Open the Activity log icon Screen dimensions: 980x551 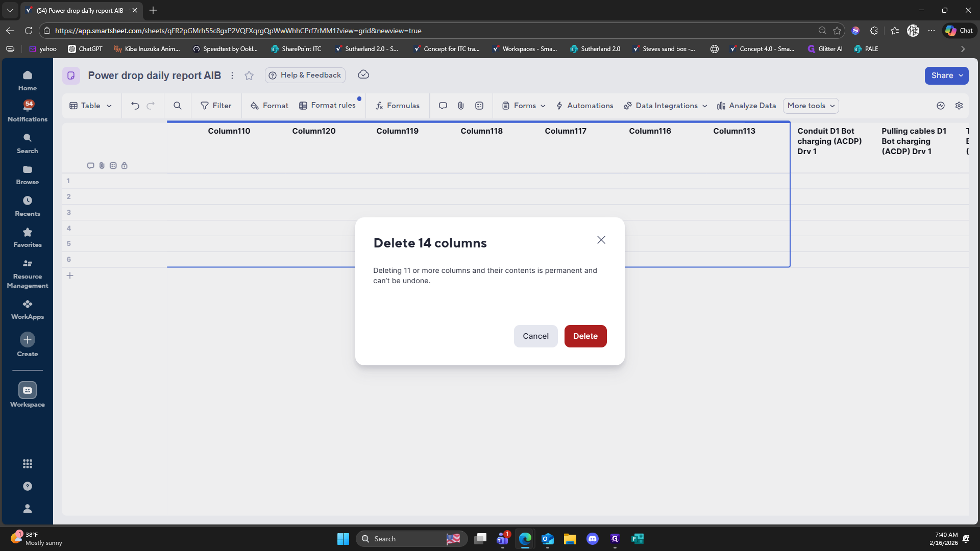coord(941,106)
